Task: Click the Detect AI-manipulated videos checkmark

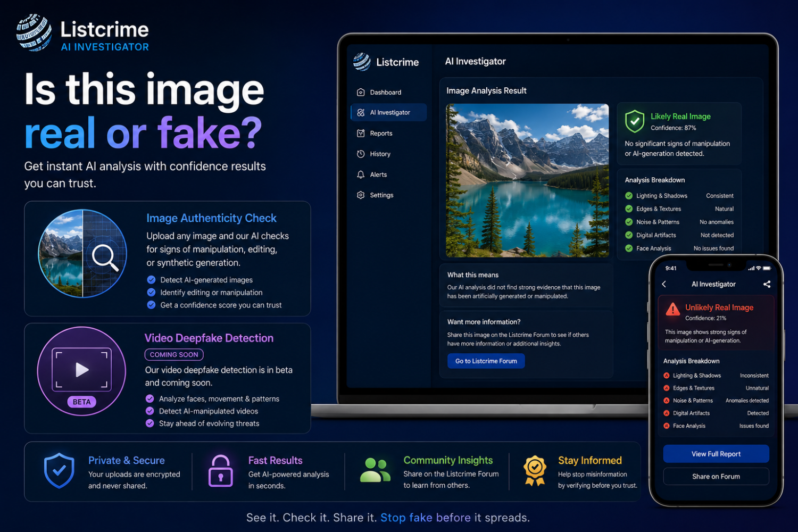Action: (x=150, y=411)
